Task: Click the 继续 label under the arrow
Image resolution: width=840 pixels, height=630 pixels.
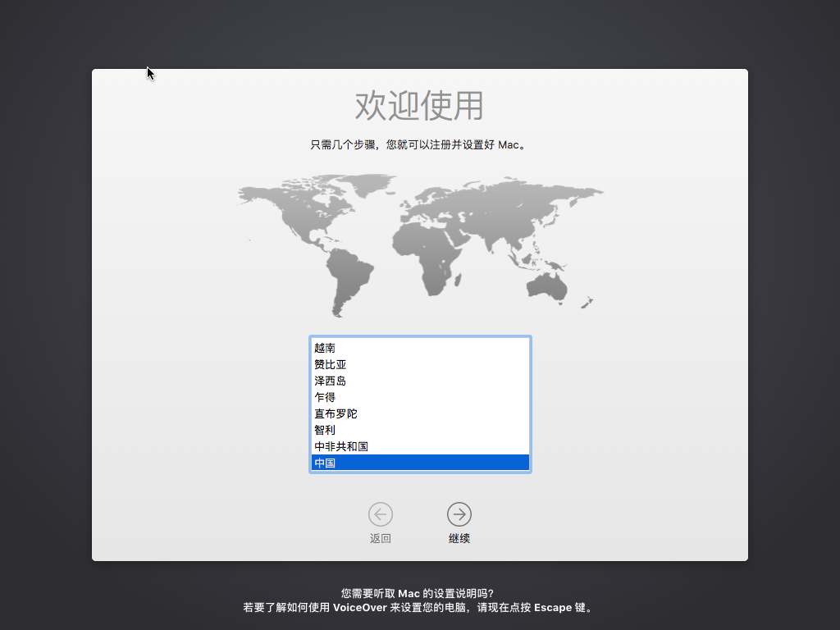Action: [x=459, y=539]
